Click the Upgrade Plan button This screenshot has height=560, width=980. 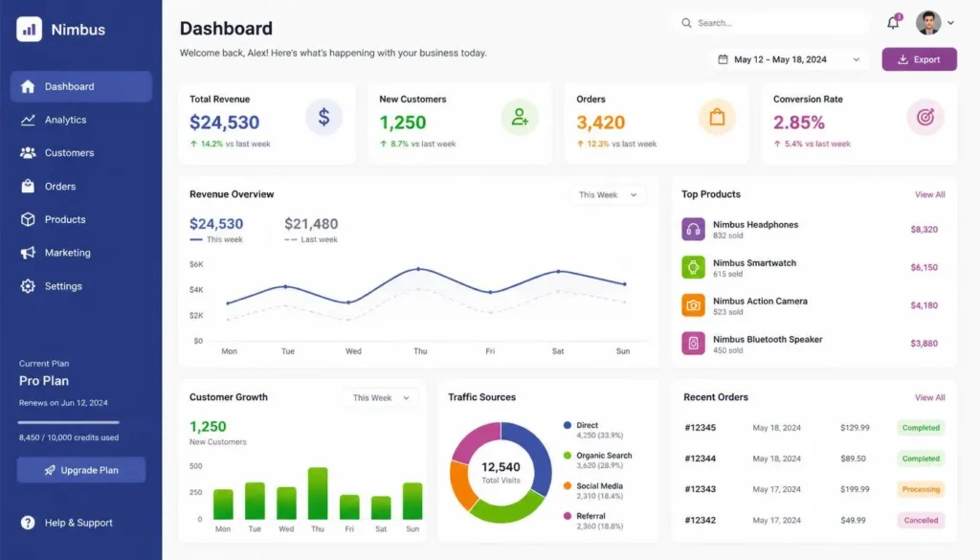coord(81,470)
